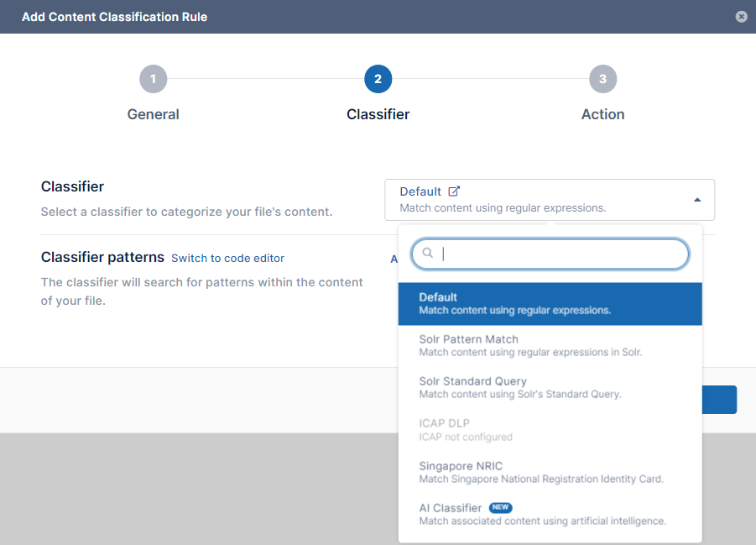756x545 pixels.
Task: Pick the Solr Standard Query option
Action: pyautogui.click(x=550, y=387)
